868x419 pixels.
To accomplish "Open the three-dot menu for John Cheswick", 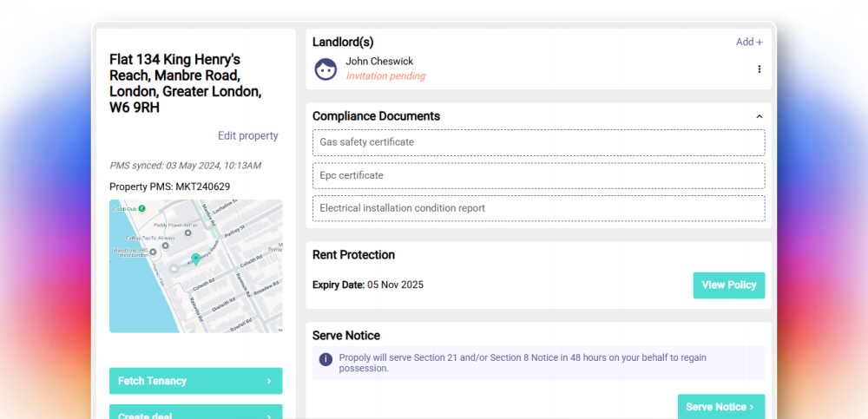I will (759, 69).
